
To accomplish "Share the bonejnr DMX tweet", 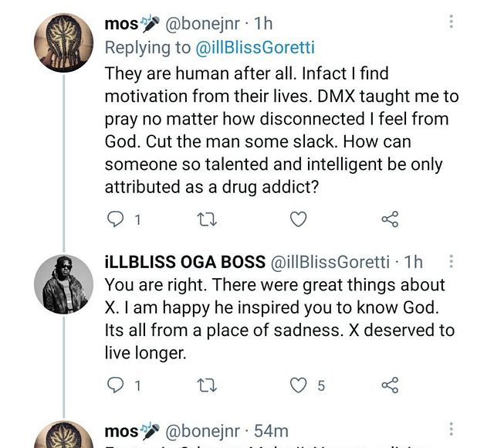I will click(391, 220).
